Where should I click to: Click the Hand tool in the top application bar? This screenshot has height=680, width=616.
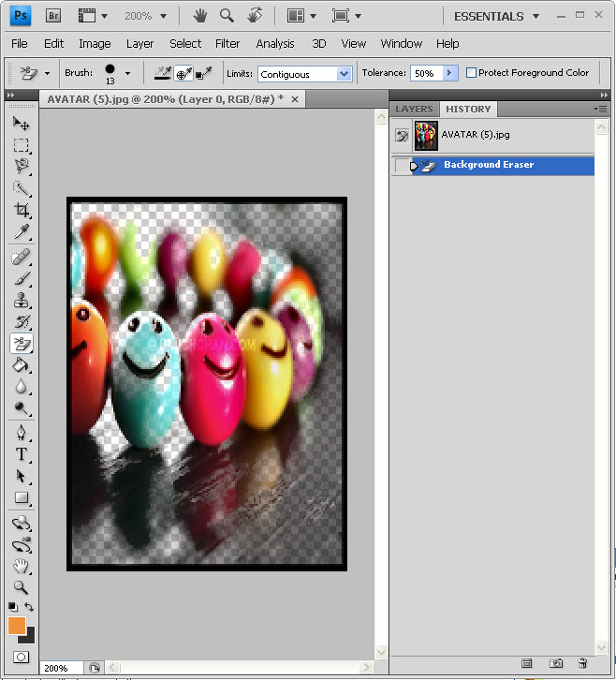point(199,16)
